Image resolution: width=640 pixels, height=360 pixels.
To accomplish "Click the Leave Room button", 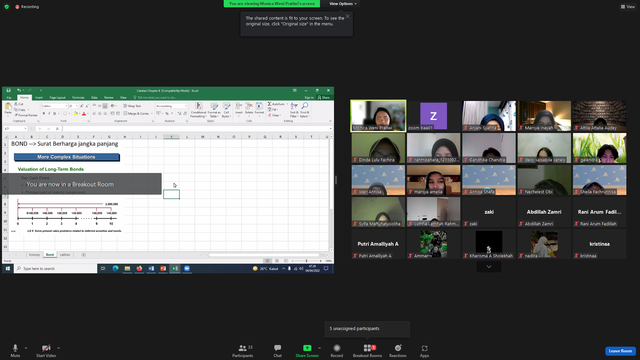I will (x=620, y=351).
